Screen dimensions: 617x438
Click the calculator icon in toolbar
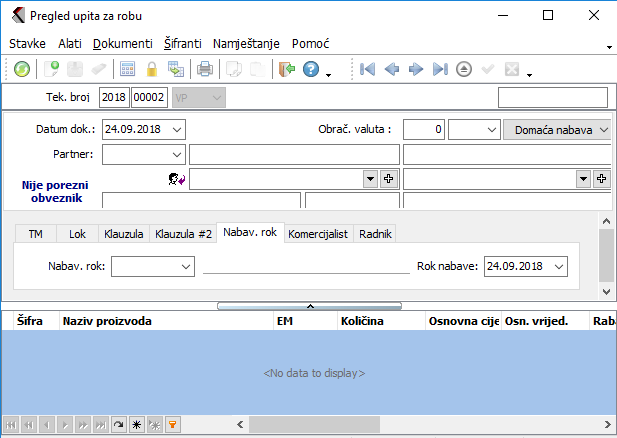pos(128,69)
